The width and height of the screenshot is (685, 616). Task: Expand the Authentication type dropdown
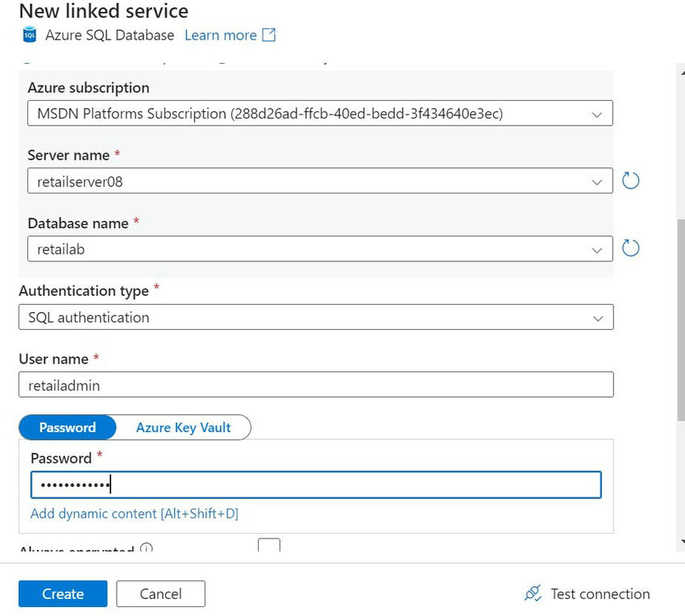(596, 318)
